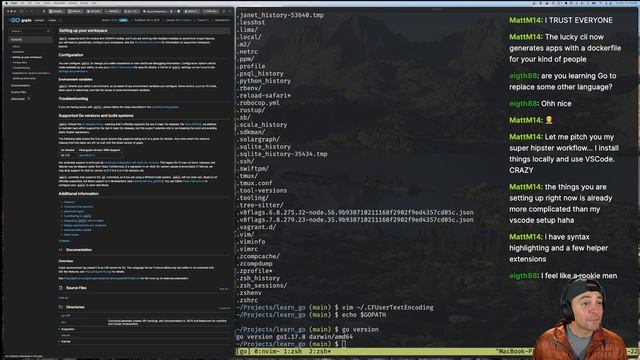Select 'Setting up your workspace' in sidebar
Viewport: 640px width, 360px height.
pyautogui.click(x=27, y=57)
